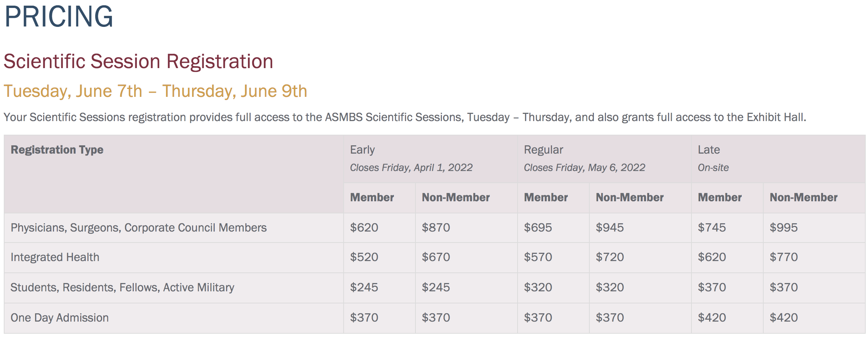Click the $770 Integrated Health late price
Image resolution: width=868 pixels, height=339 pixels.
tap(784, 257)
